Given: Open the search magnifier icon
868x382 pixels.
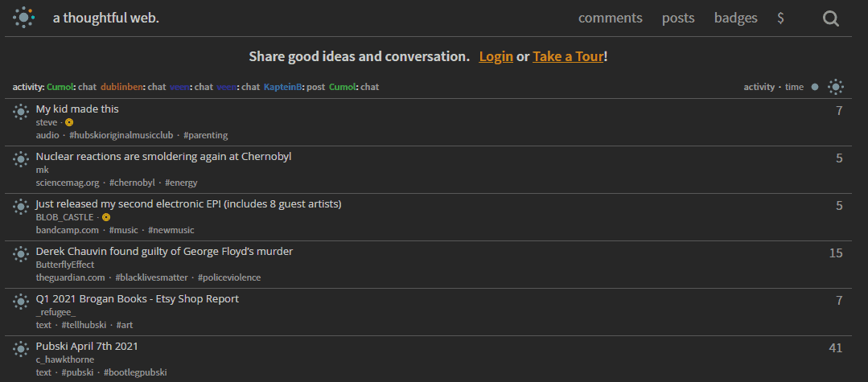Looking at the screenshot, I should coord(831,18).
